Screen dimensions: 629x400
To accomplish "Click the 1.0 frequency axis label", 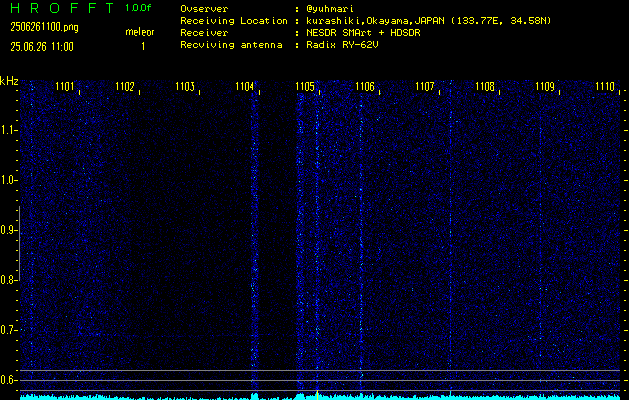I will pyautogui.click(x=7, y=180).
